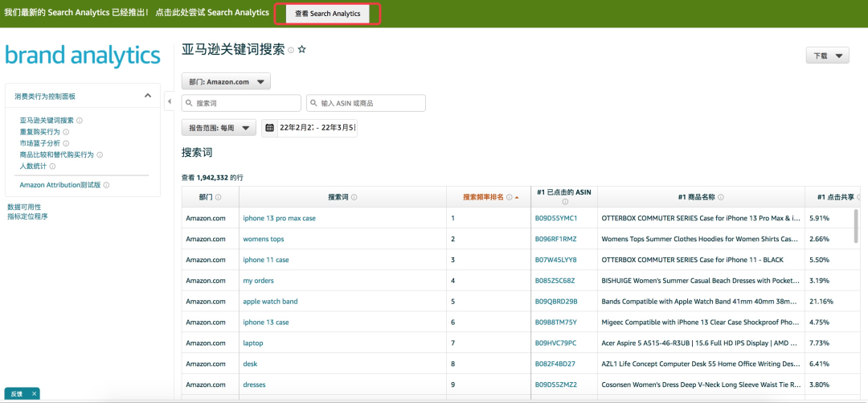Click sort arrow in 搜索频率排名 header
Viewport: 868px width, 403px height.
(x=517, y=197)
